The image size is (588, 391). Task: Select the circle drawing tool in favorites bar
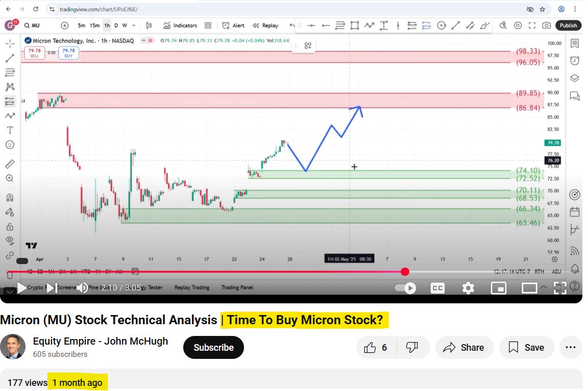pyautogui.click(x=442, y=25)
